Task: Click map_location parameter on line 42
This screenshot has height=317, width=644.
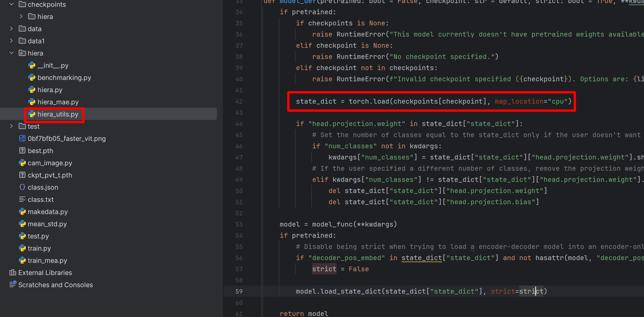Action: pos(519,101)
